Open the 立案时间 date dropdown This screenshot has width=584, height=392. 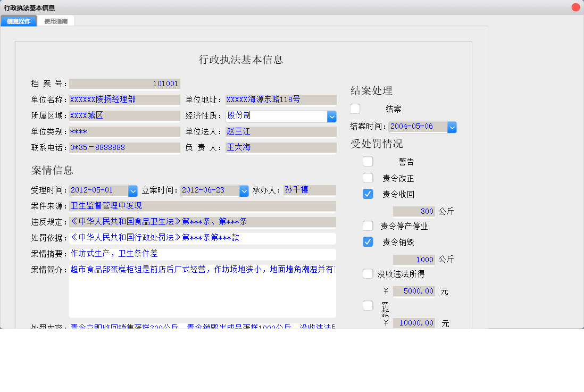point(244,190)
